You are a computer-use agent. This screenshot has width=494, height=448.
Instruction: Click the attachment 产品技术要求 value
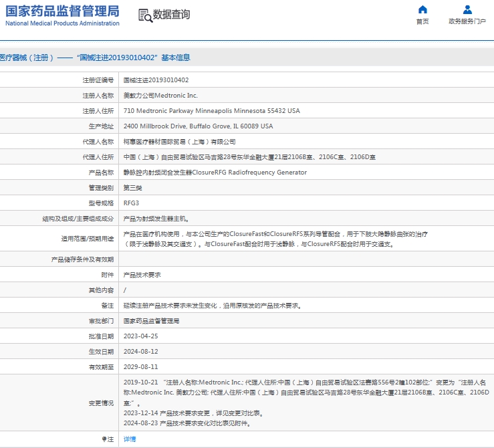142,275
